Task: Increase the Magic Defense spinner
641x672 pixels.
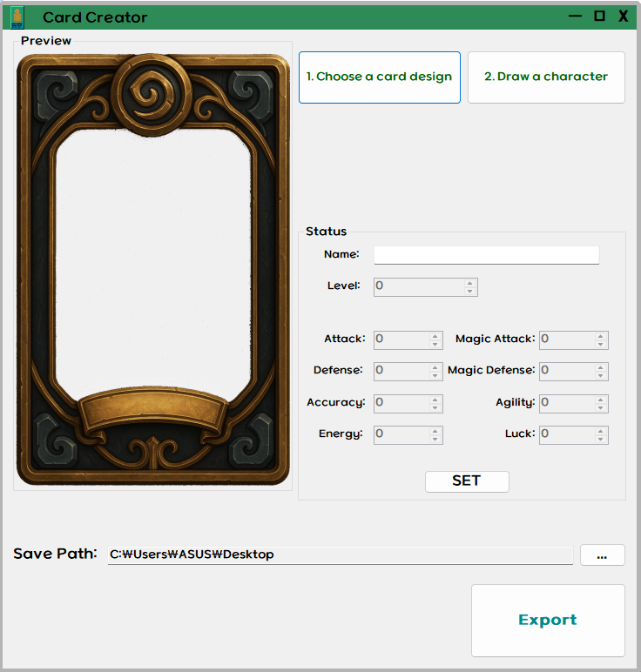Action: (601, 367)
